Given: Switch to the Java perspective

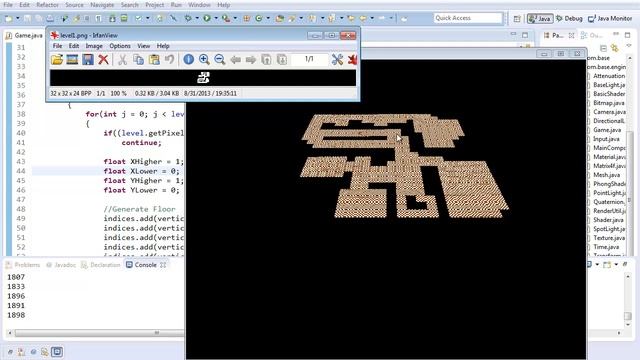Looking at the screenshot, I should point(540,18).
